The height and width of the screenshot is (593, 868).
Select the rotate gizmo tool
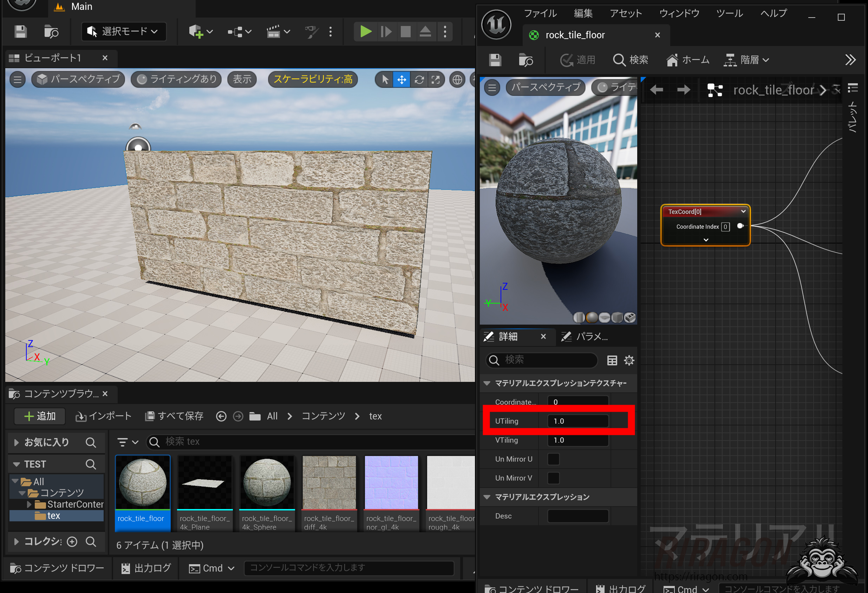pos(419,79)
